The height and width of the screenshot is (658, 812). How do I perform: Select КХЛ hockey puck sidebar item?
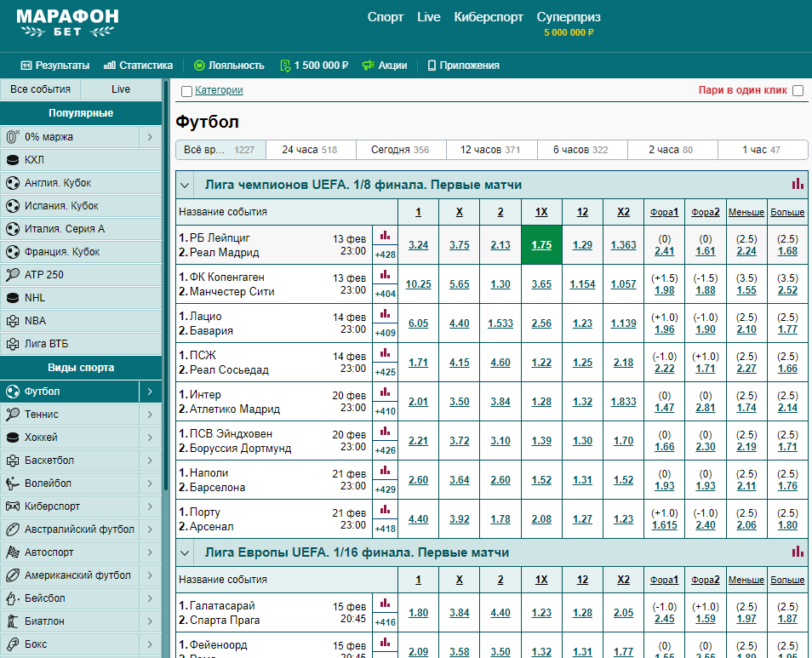click(x=81, y=160)
